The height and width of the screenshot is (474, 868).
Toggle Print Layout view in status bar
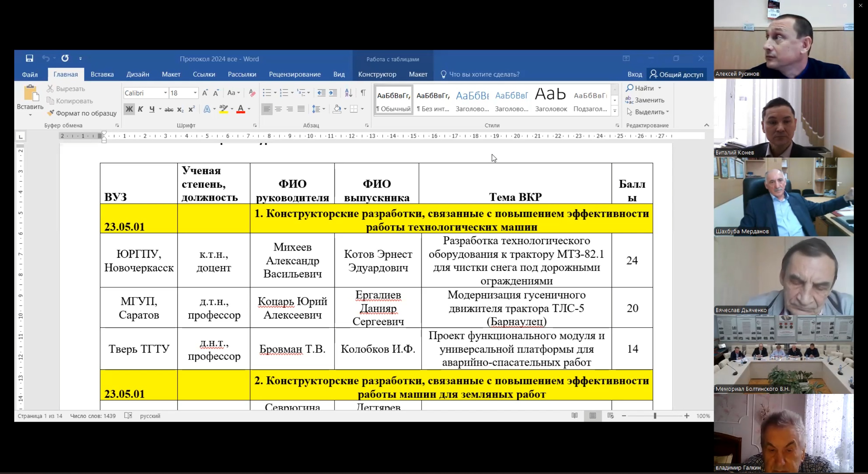click(593, 416)
